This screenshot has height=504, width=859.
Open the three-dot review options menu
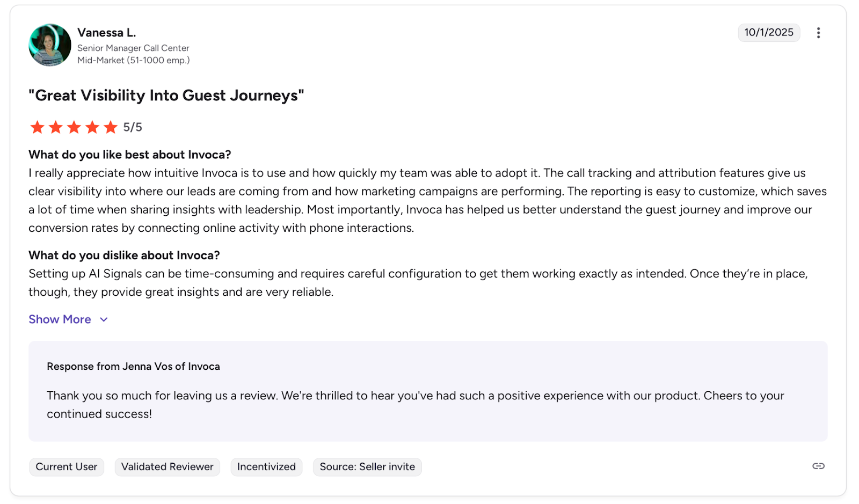(x=818, y=33)
